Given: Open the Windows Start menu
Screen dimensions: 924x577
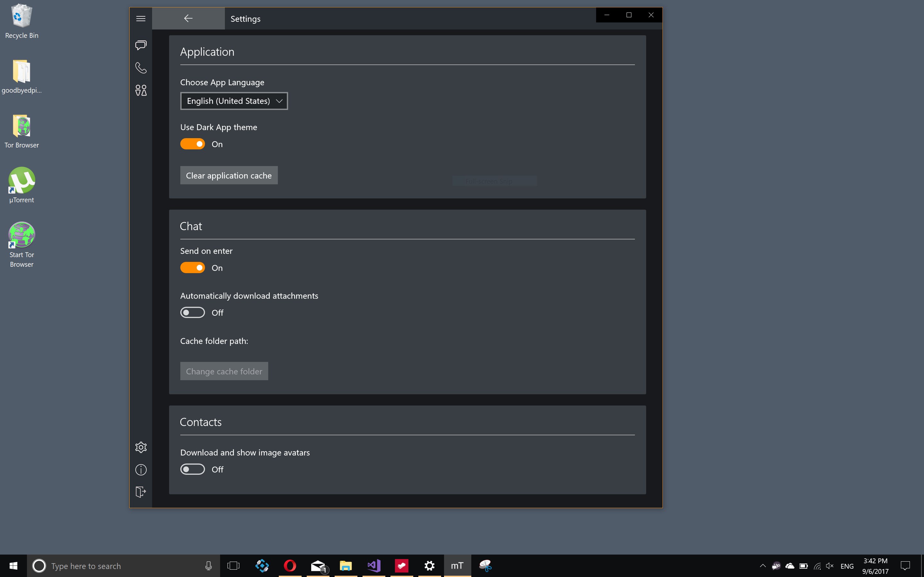Looking at the screenshot, I should tap(14, 566).
